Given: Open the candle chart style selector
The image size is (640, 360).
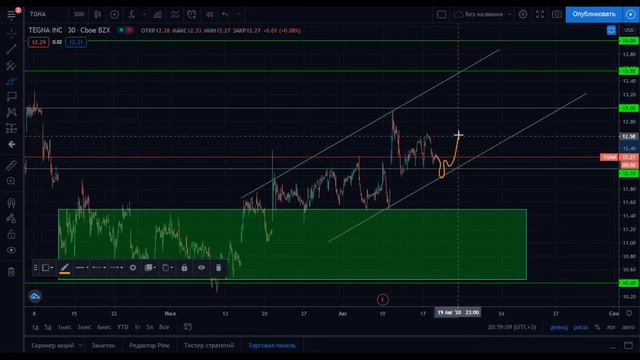Looking at the screenshot, I should pyautogui.click(x=98, y=14).
